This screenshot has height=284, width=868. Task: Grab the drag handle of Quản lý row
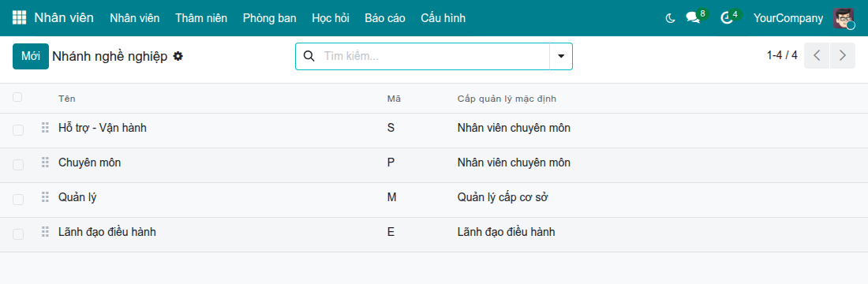46,197
